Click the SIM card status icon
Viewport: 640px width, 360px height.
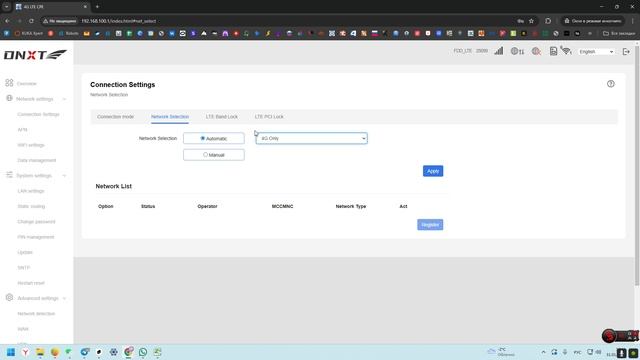(x=553, y=51)
